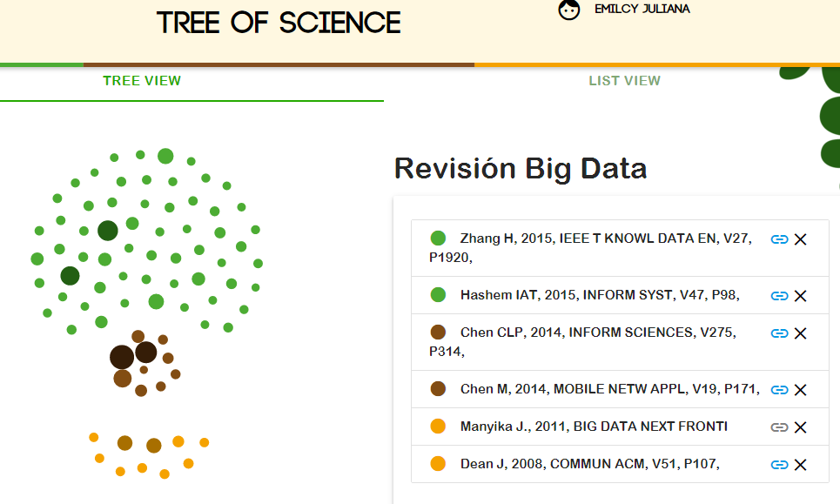This screenshot has width=840, height=504.
Task: Open link for Zhang H 2015 article
Action: [x=779, y=239]
